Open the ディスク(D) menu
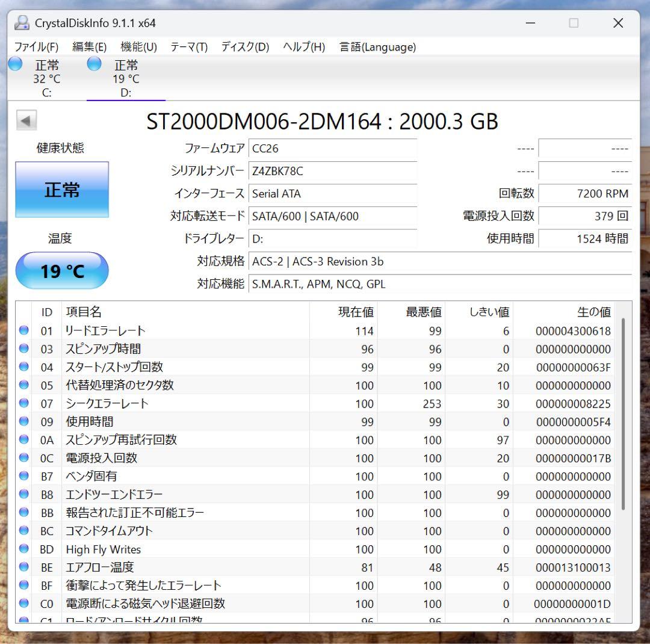Image resolution: width=650 pixels, height=644 pixels. tap(246, 47)
